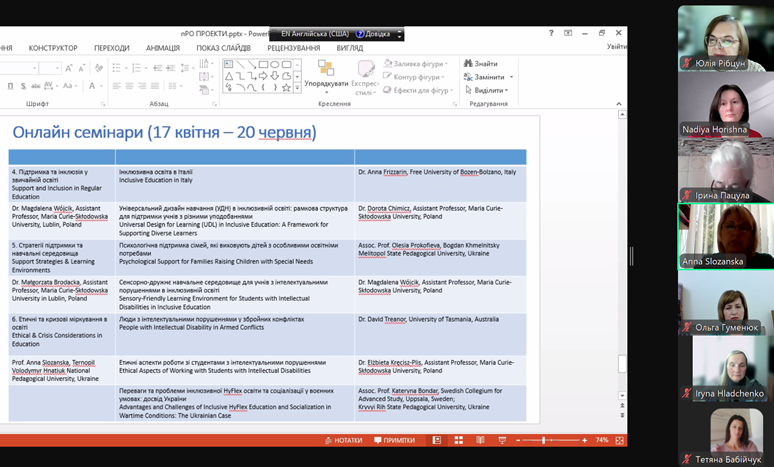This screenshot has height=467, width=774.
Task: Select the arrow line shape
Action: 252,64
